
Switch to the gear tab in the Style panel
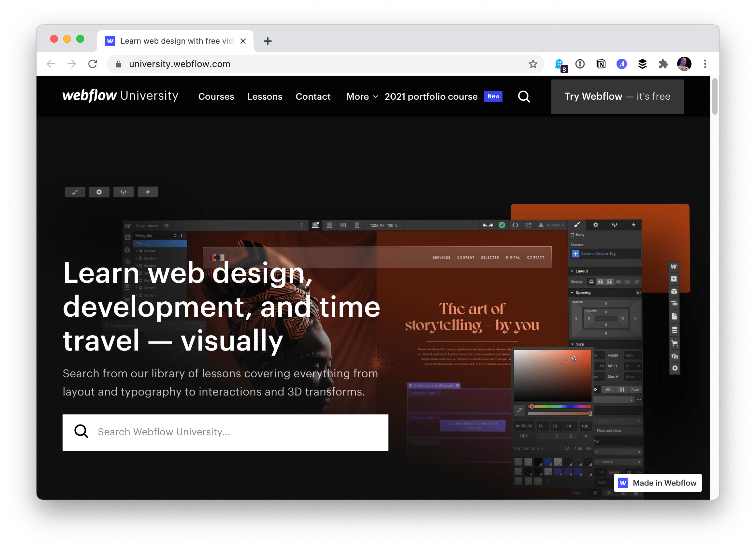pyautogui.click(x=595, y=225)
